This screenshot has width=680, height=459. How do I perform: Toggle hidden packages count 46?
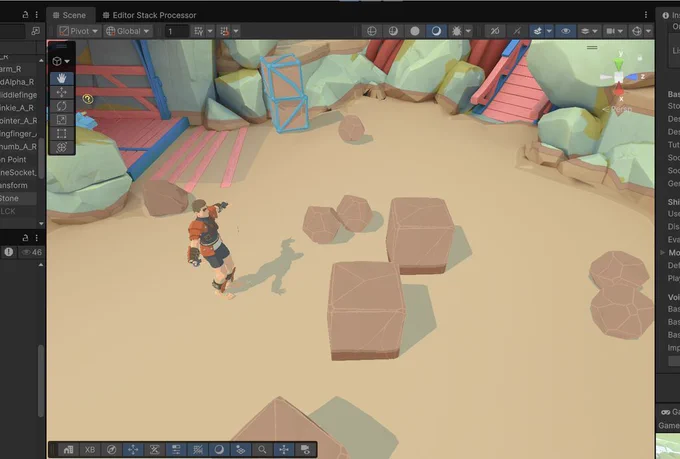click(x=31, y=252)
